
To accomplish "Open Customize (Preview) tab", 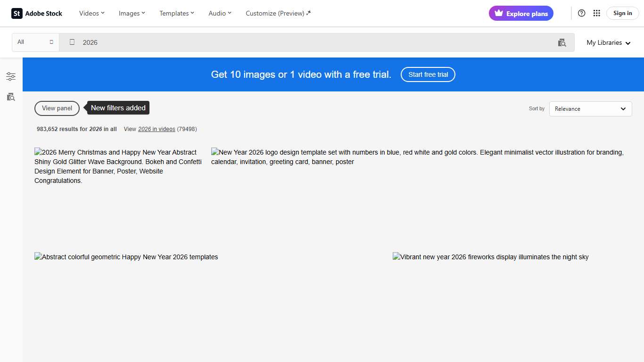I will 278,13.
